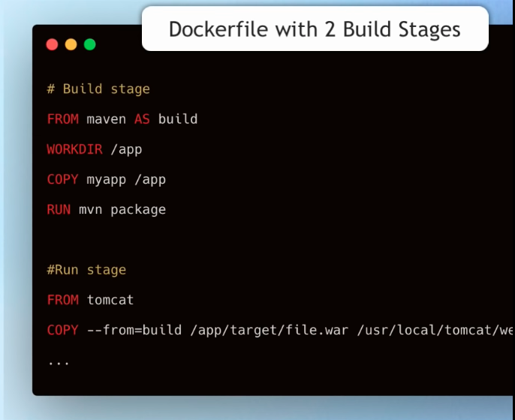Viewport: 515px width, 420px height.
Task: Click the RUN keyword
Action: tap(59, 209)
